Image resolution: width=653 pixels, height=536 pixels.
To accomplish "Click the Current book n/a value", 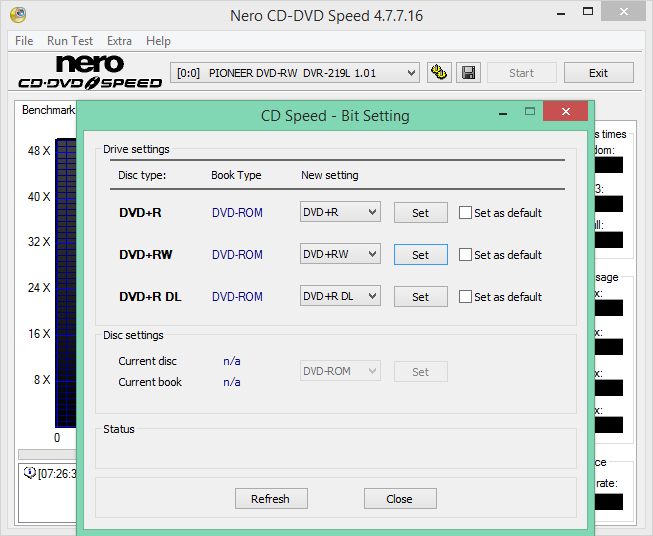I will [232, 382].
